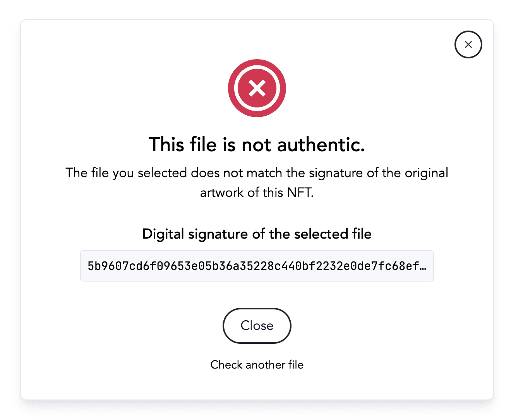Click the white cross inside the red circle
This screenshot has width=511, height=420.
(x=257, y=88)
